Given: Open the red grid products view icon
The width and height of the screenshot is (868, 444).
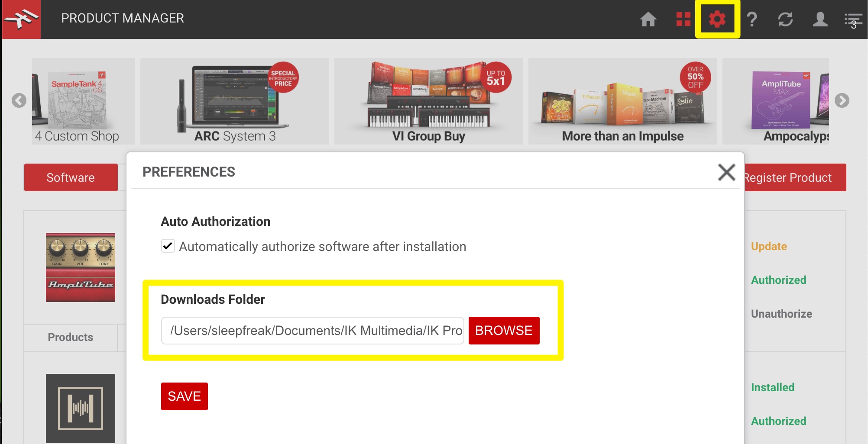Looking at the screenshot, I should tap(683, 19).
